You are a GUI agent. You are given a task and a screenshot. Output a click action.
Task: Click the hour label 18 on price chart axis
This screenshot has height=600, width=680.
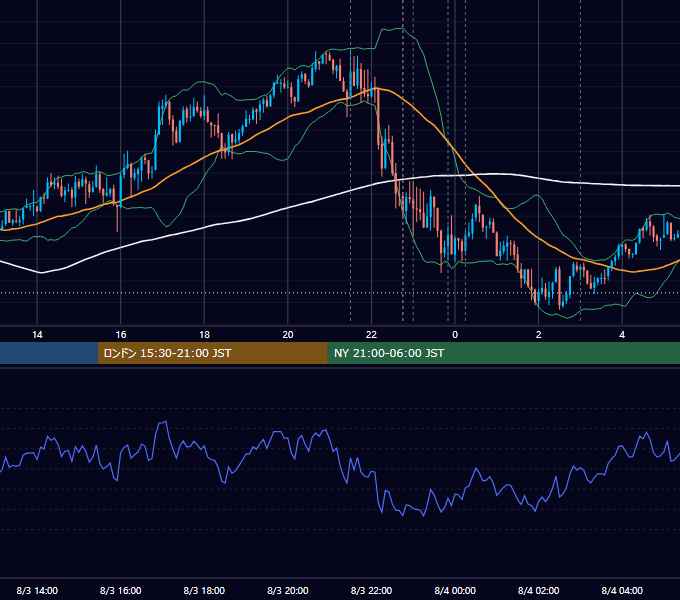[204, 335]
